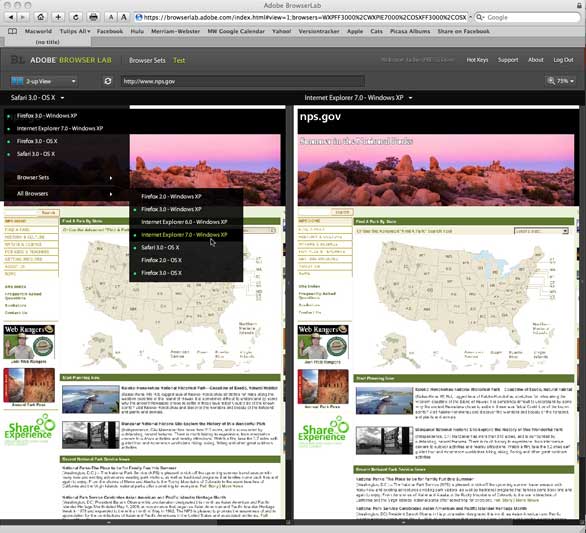Click the Google search magnifier icon

(x=479, y=17)
